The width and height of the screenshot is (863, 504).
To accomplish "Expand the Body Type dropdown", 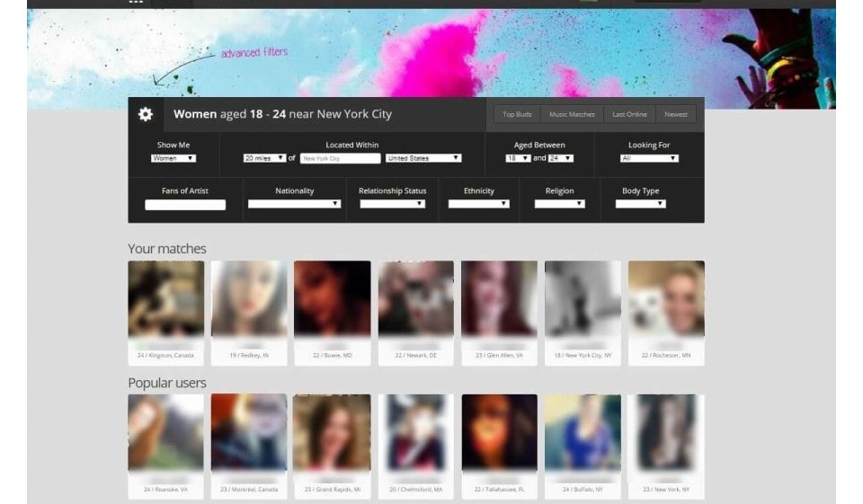I will (640, 204).
